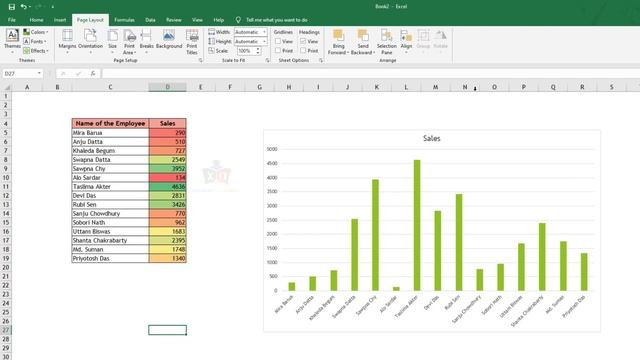Open the Selection Pane
Screen dimensions: 640x360
coord(387,42)
